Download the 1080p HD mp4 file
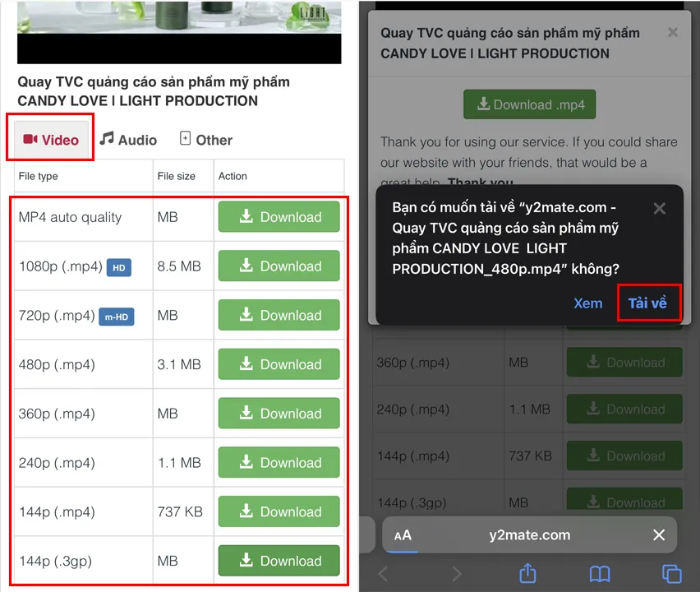The height and width of the screenshot is (592, 700). [279, 266]
